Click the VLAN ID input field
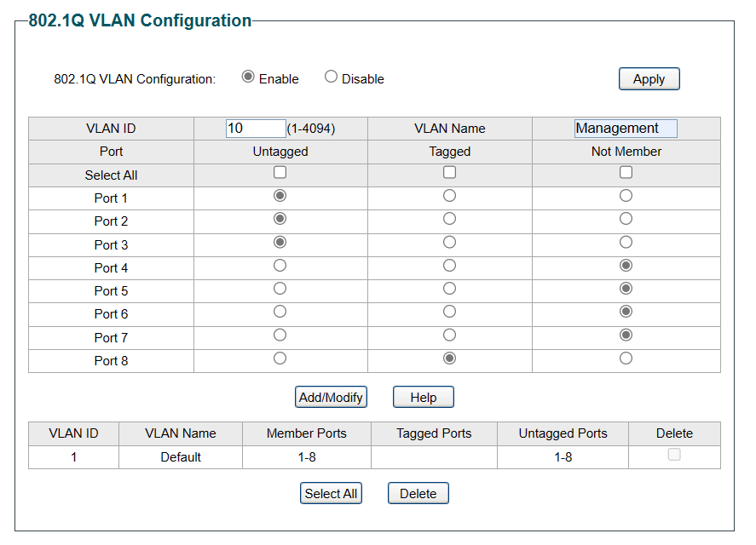This screenshot has height=545, width=756. click(255, 129)
